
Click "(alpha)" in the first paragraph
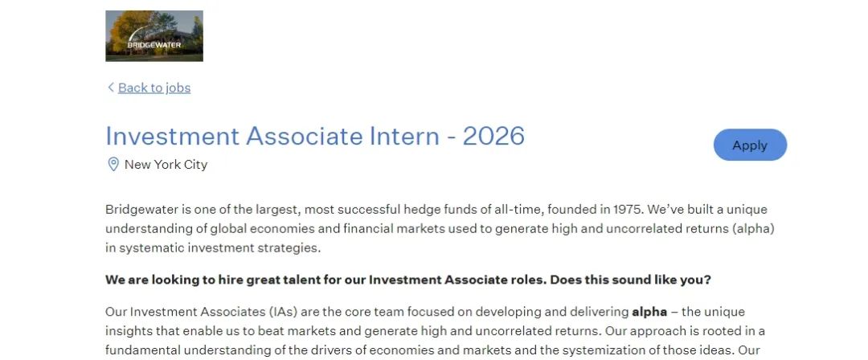tap(753, 229)
